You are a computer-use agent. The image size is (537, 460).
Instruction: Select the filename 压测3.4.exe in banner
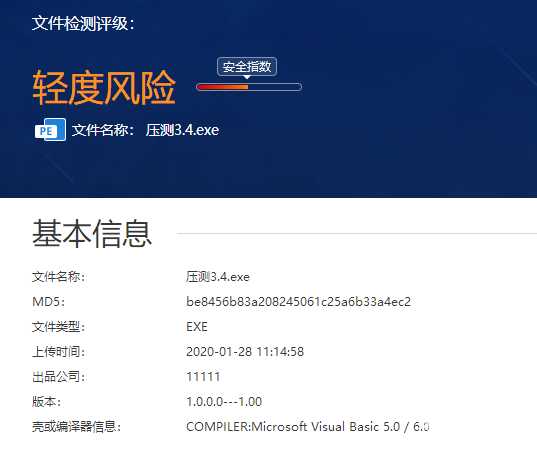182,130
